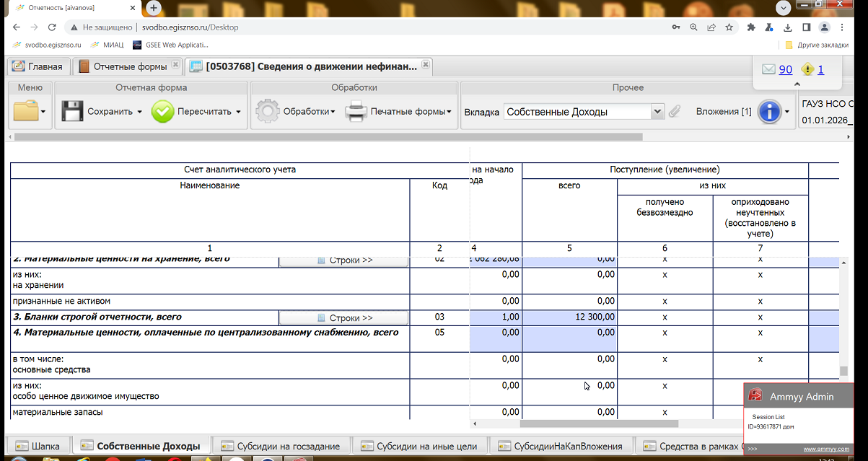Viewport: 868px width, 461px height.
Task: Select the Средства в рамках sheet tab
Action: pos(689,446)
